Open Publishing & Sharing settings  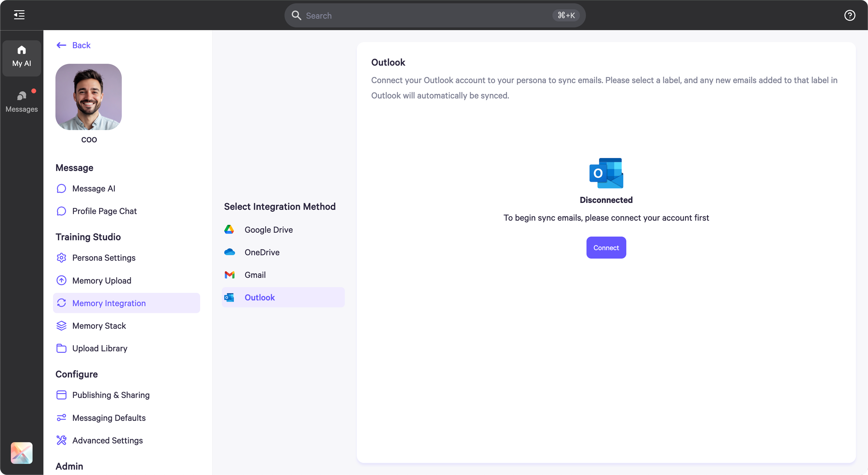tap(111, 395)
